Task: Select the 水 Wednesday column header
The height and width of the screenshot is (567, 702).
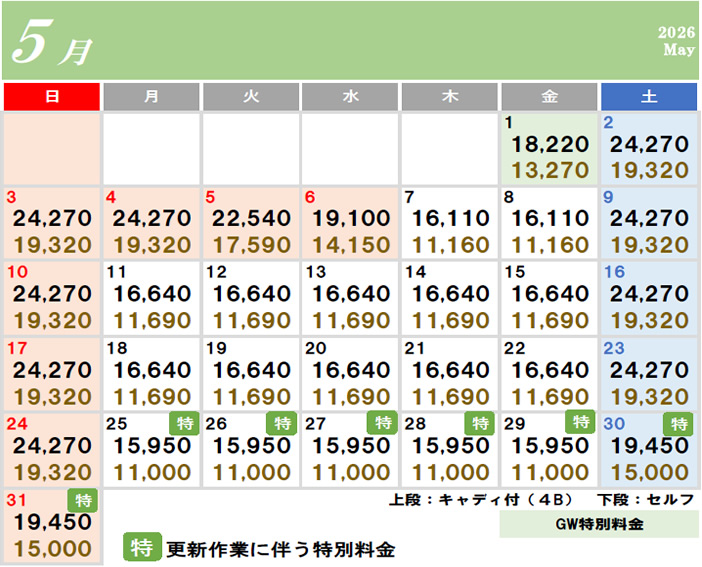Action: coord(350,97)
